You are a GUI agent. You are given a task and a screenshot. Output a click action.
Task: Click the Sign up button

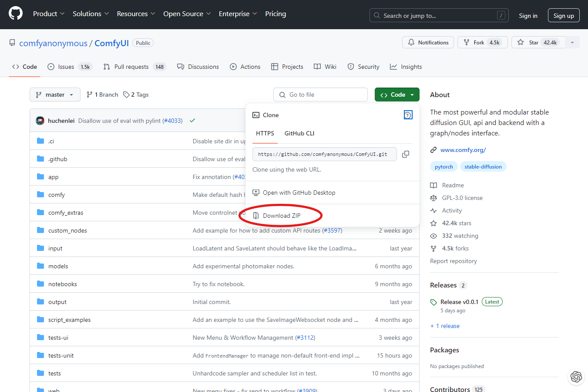564,15
